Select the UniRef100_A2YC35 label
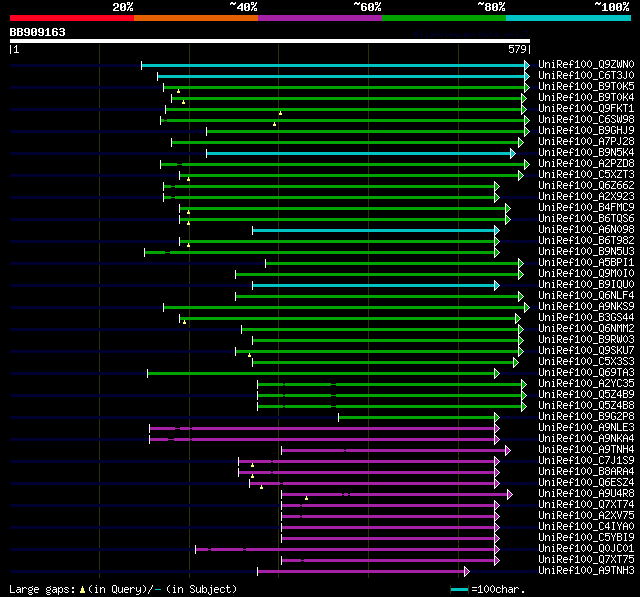Viewport: 640px width, 597px height. pos(586,384)
